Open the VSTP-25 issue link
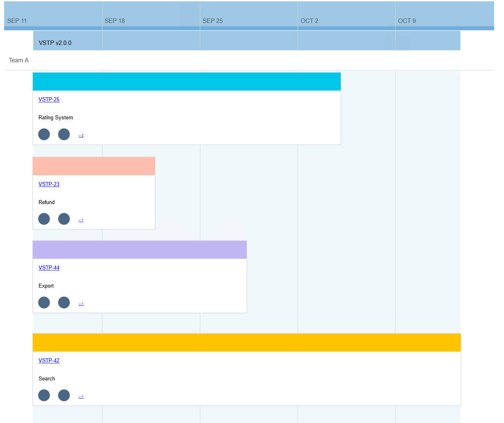This screenshot has height=423, width=504. point(49,100)
